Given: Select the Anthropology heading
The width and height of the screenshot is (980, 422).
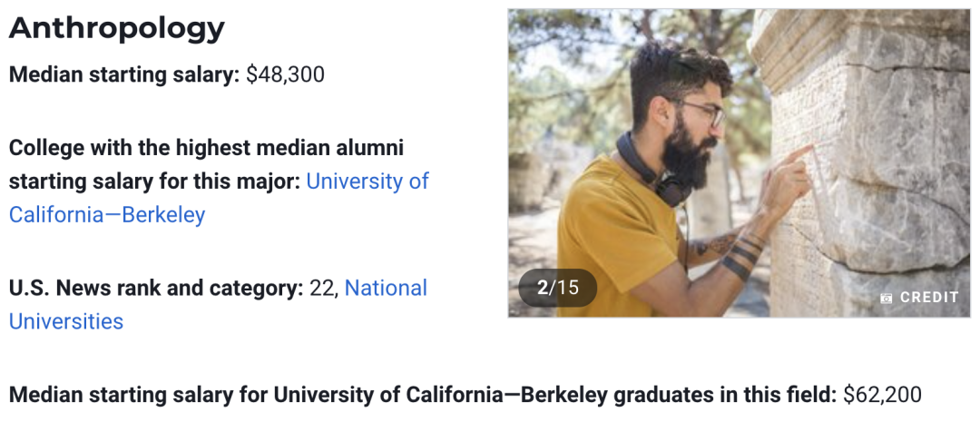Looking at the screenshot, I should coord(117,28).
